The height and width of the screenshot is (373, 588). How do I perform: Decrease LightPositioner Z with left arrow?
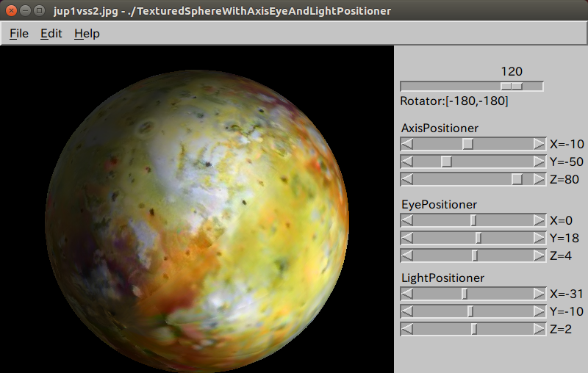(407, 329)
